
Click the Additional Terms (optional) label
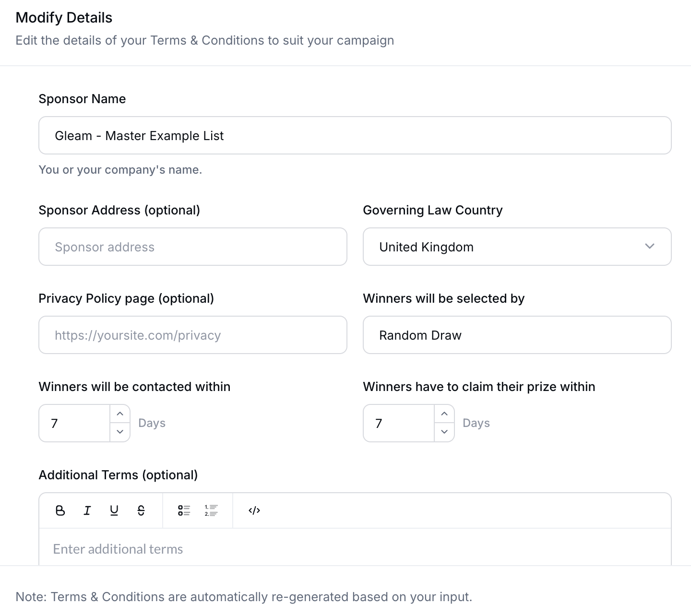[x=118, y=475]
